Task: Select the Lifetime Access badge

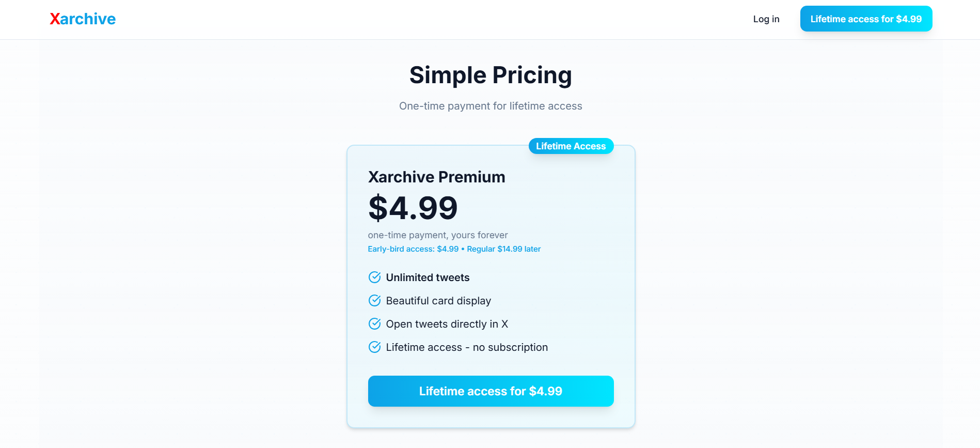Action: (x=571, y=146)
